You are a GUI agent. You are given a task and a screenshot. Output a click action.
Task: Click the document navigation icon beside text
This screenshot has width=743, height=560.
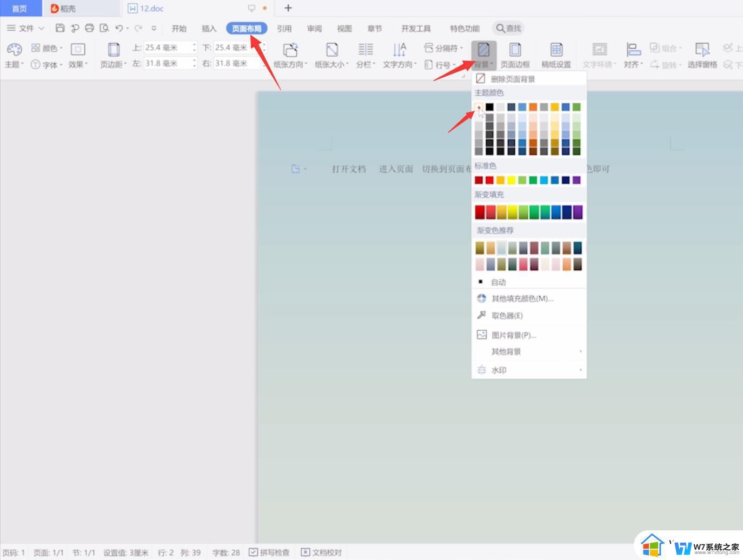(x=296, y=169)
